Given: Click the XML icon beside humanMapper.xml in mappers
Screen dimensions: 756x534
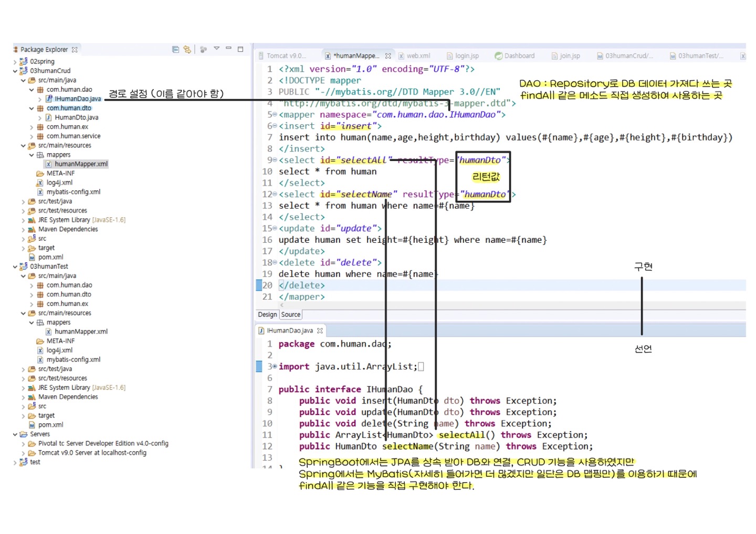Looking at the screenshot, I should tap(49, 164).
